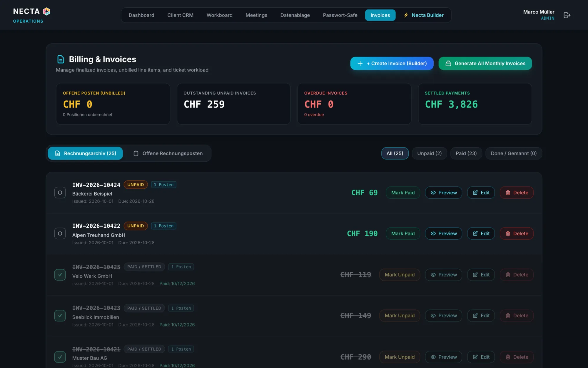Uncheck the Seeblick Immobilien invoice checkbox
Image resolution: width=588 pixels, height=368 pixels.
[60, 316]
